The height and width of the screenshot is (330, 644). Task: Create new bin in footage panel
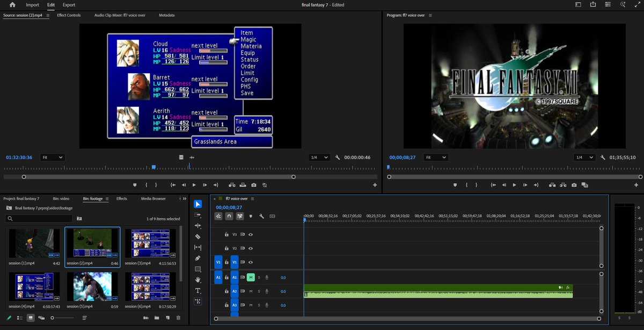point(157,318)
